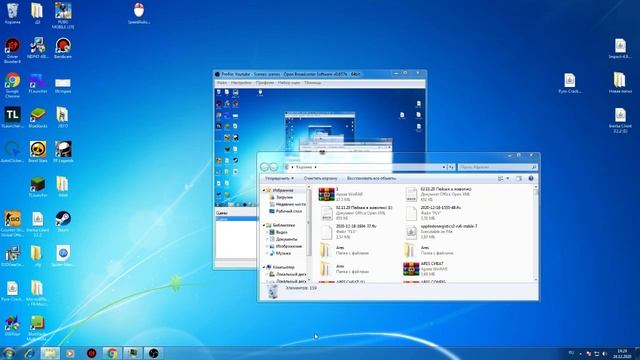Click Очистить корзину button
This screenshot has width=640, height=360.
(320, 178)
